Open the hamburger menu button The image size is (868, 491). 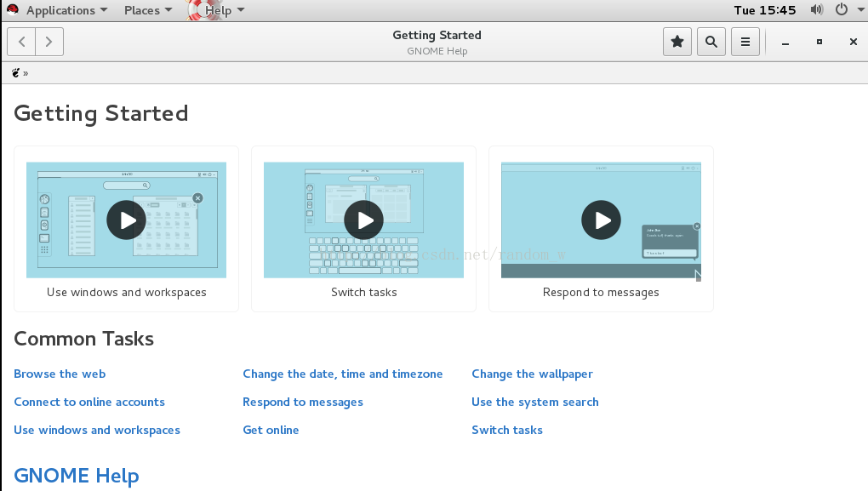pos(745,42)
